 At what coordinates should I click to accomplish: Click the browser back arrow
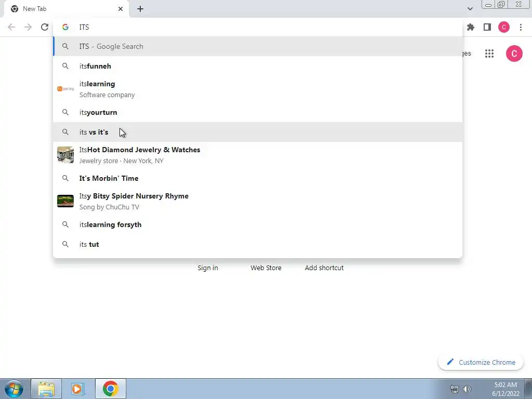11,27
